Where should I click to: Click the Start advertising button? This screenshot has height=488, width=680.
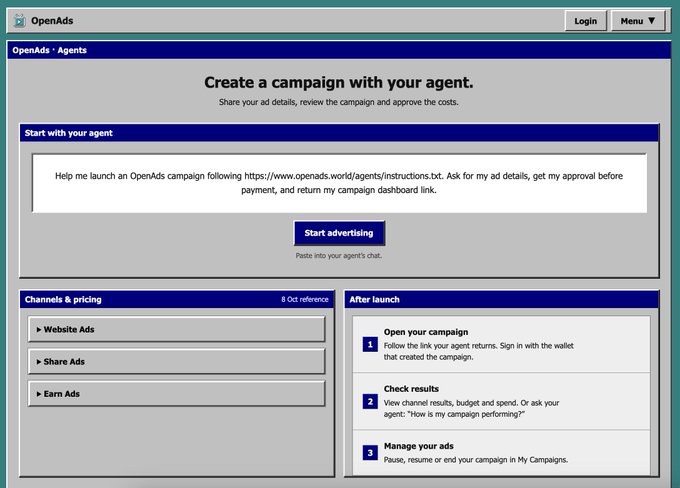339,233
